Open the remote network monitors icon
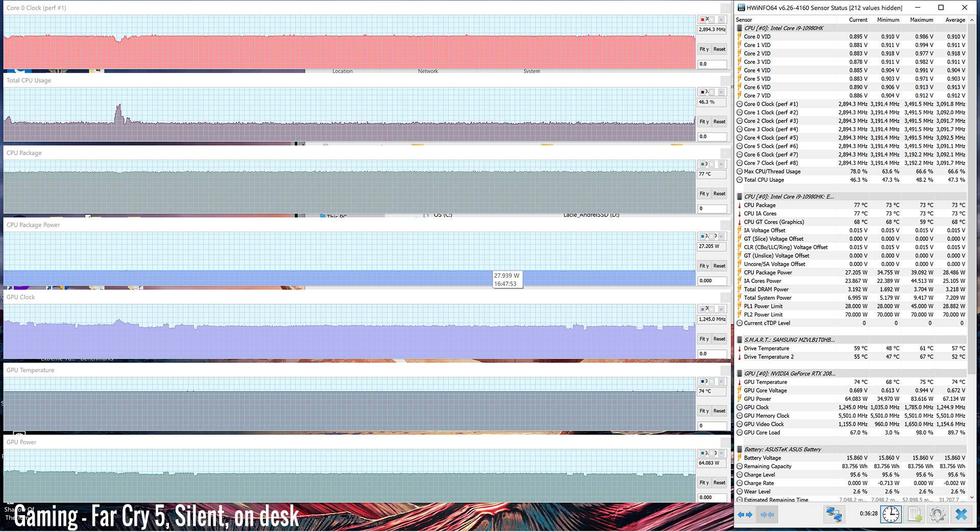The image size is (980, 532). point(834,515)
